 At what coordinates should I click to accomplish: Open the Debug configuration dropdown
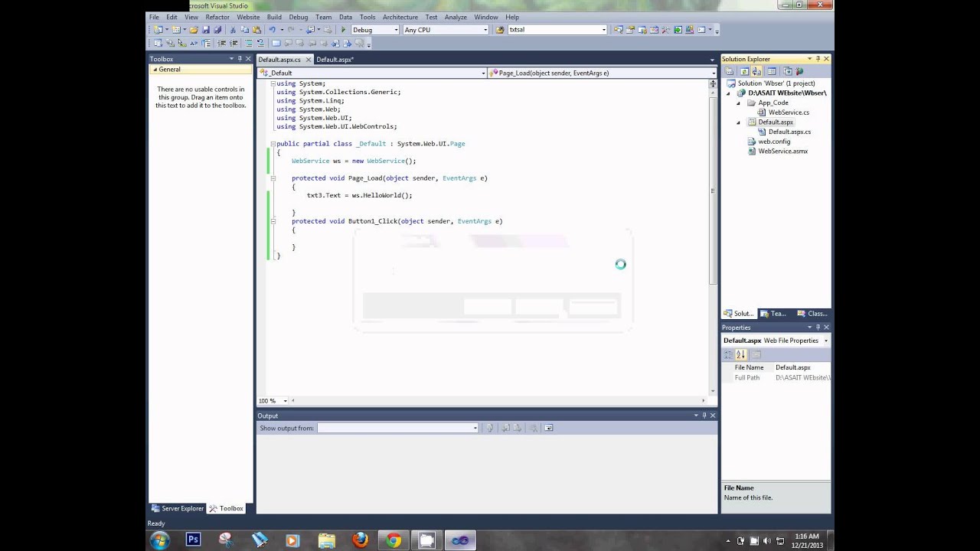pos(395,30)
